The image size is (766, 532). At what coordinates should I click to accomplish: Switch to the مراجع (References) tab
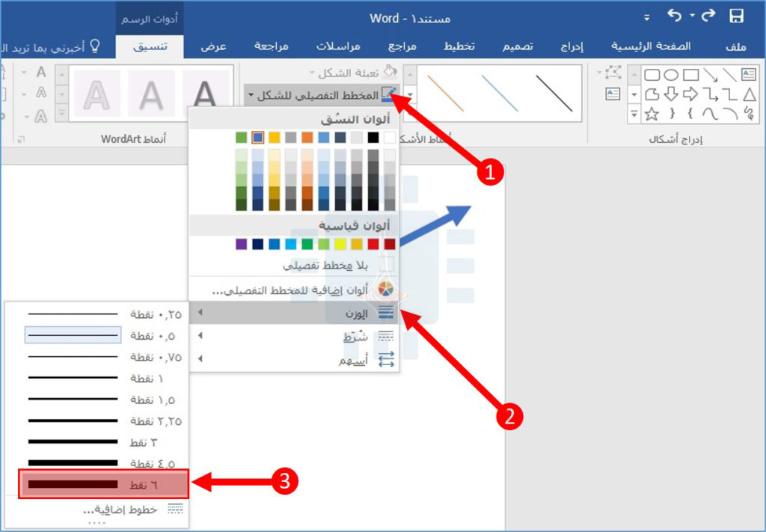(x=402, y=46)
